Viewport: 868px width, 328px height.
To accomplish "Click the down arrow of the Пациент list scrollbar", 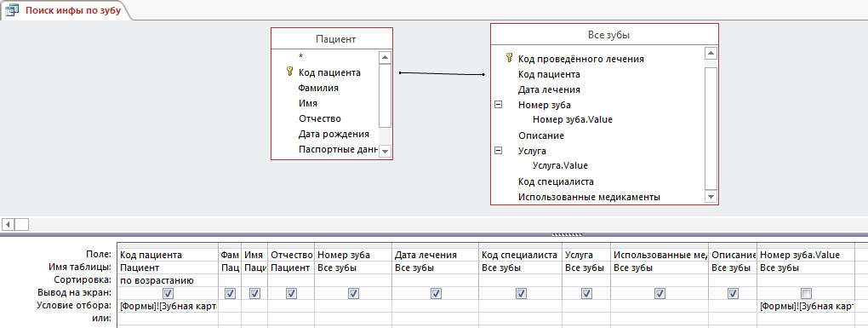I will 385,151.
